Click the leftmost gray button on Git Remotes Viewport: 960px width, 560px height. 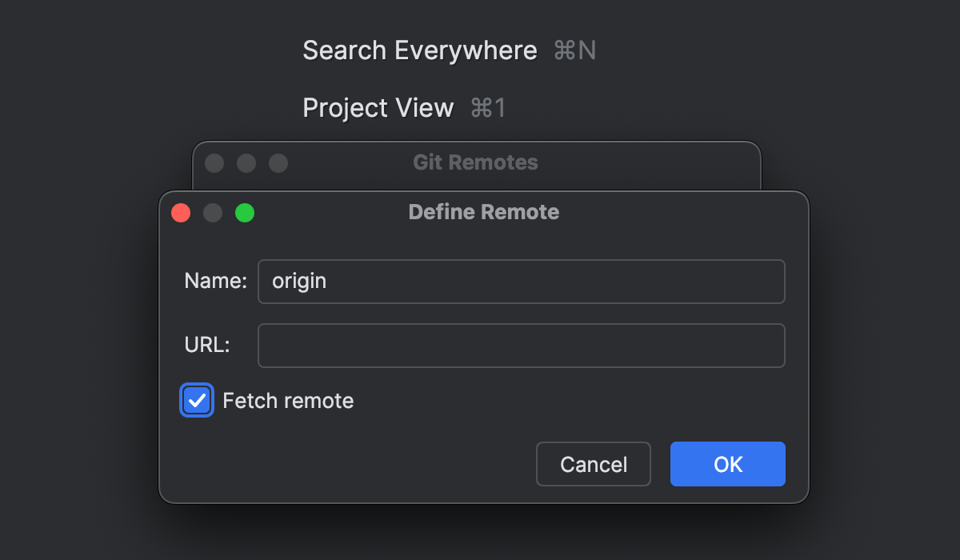point(214,163)
